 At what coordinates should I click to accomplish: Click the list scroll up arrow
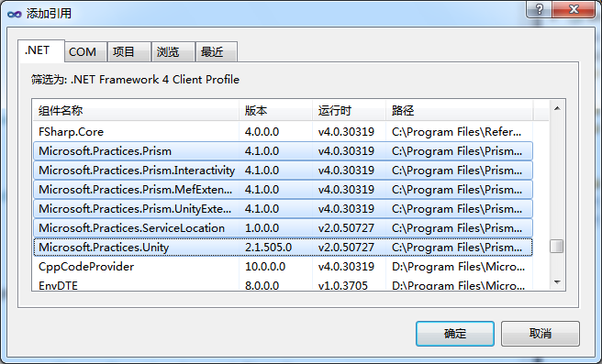pos(557,108)
